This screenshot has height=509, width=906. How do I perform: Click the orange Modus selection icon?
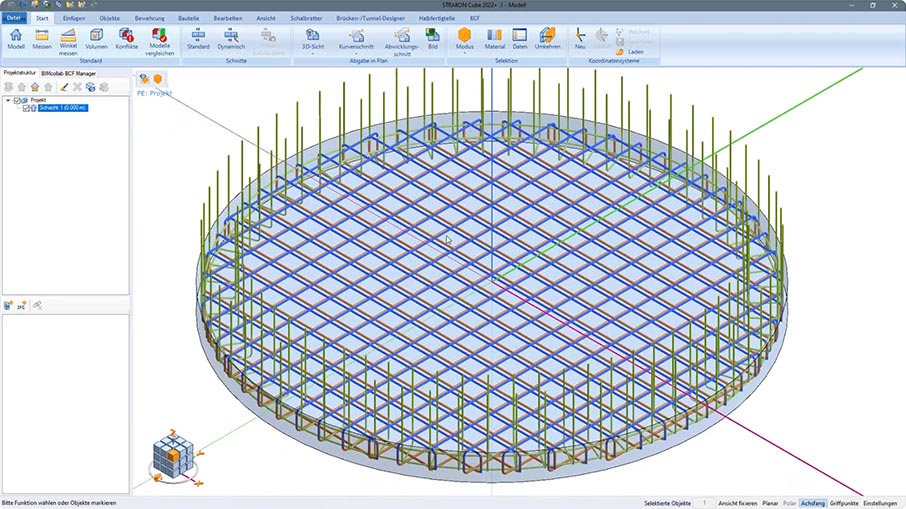465,35
